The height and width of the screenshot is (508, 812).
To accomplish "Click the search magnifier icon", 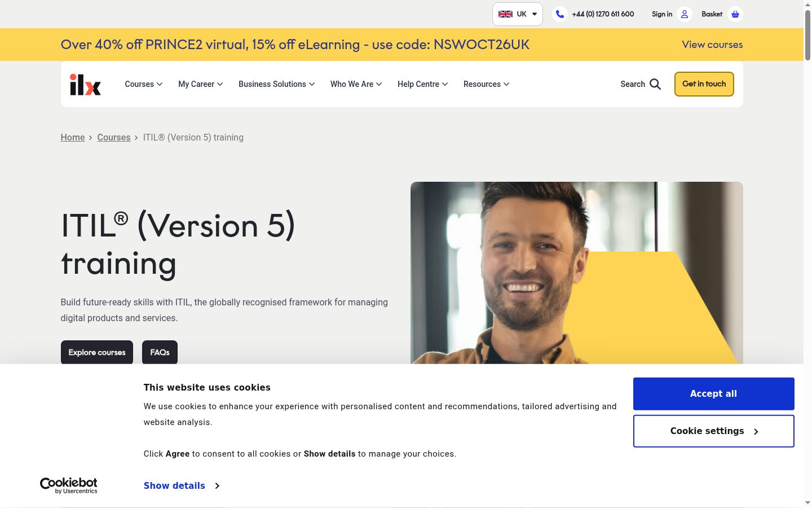I will pyautogui.click(x=655, y=84).
